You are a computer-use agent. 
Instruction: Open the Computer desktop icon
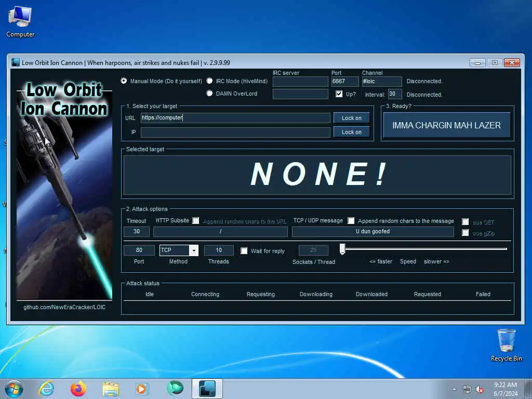(20, 22)
